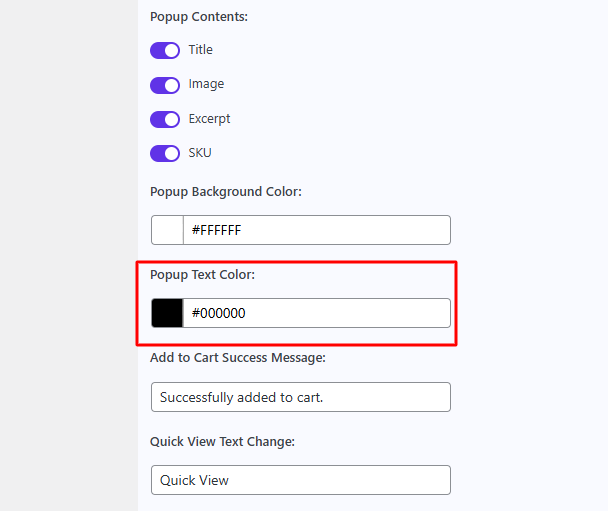
Task: Click the #000000 hex color field
Action: (x=315, y=313)
